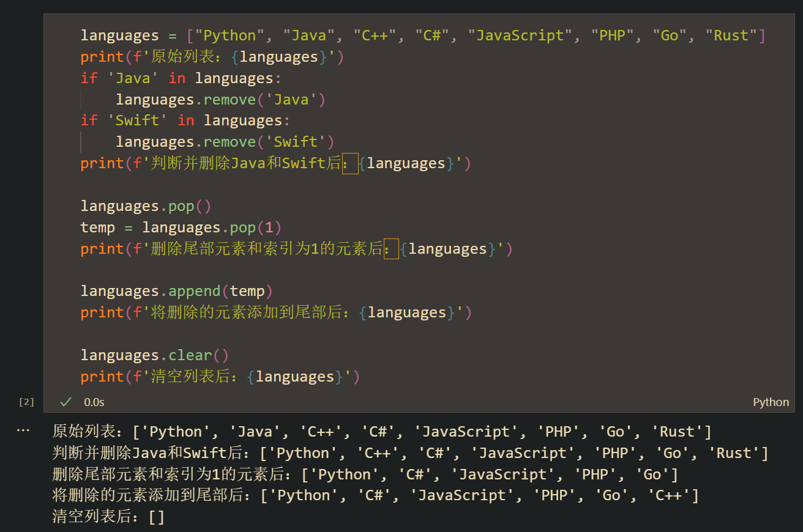
Task: Select the 0.0s execution time label
Action: 94,402
